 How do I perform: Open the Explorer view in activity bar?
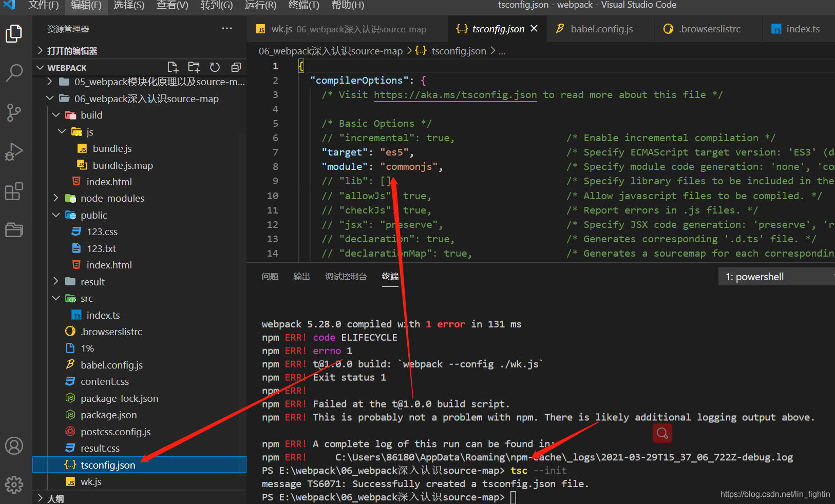(14, 34)
